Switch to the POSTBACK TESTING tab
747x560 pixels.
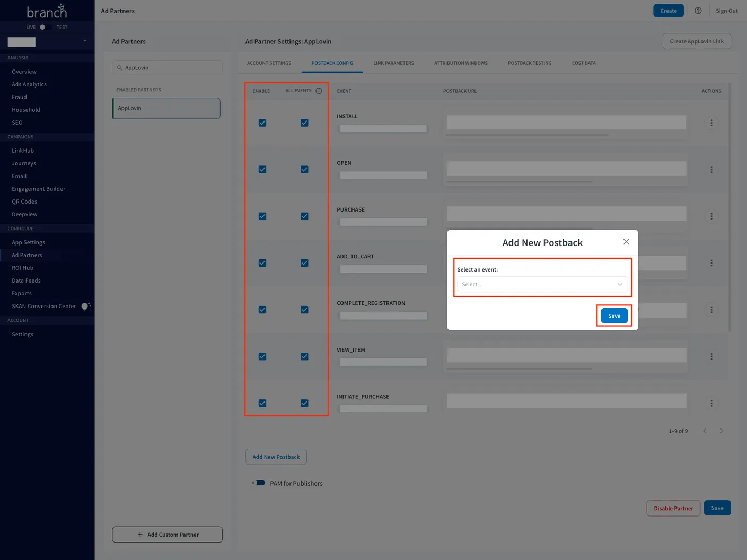529,63
